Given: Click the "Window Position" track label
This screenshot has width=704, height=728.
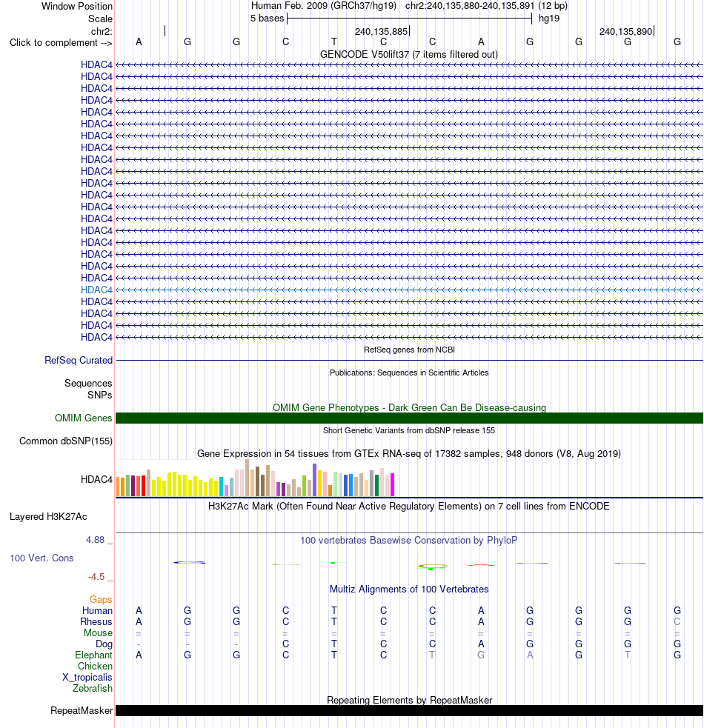Looking at the screenshot, I should point(76,7).
